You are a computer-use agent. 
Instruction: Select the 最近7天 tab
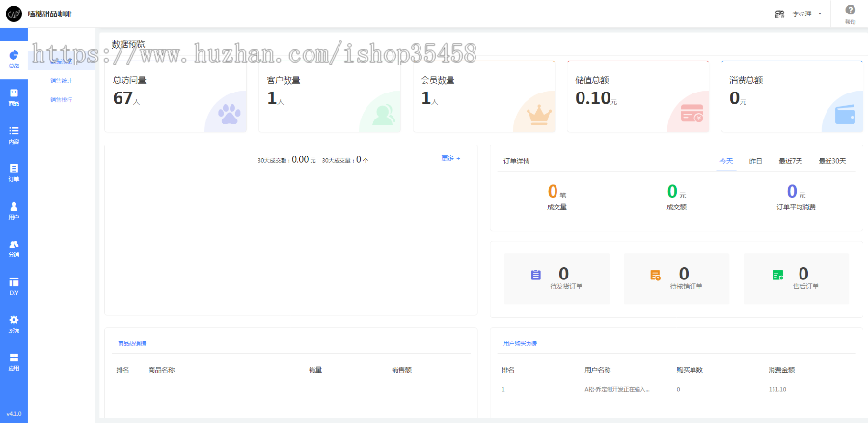coord(791,161)
